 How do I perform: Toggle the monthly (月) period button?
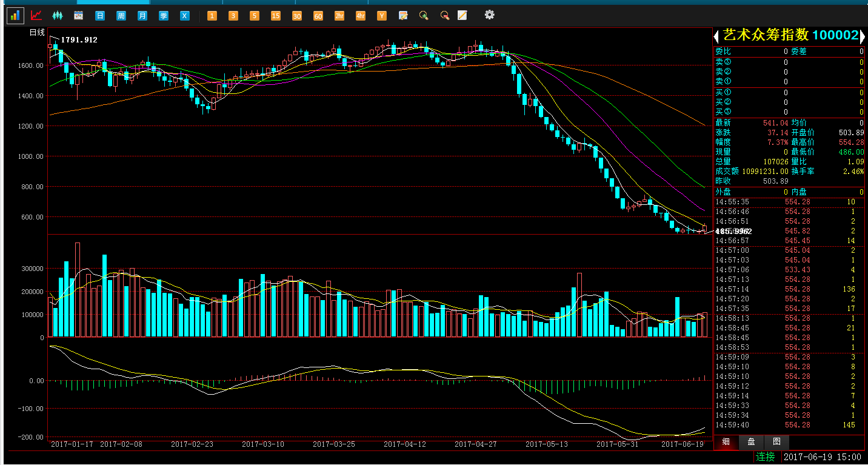pyautogui.click(x=142, y=15)
